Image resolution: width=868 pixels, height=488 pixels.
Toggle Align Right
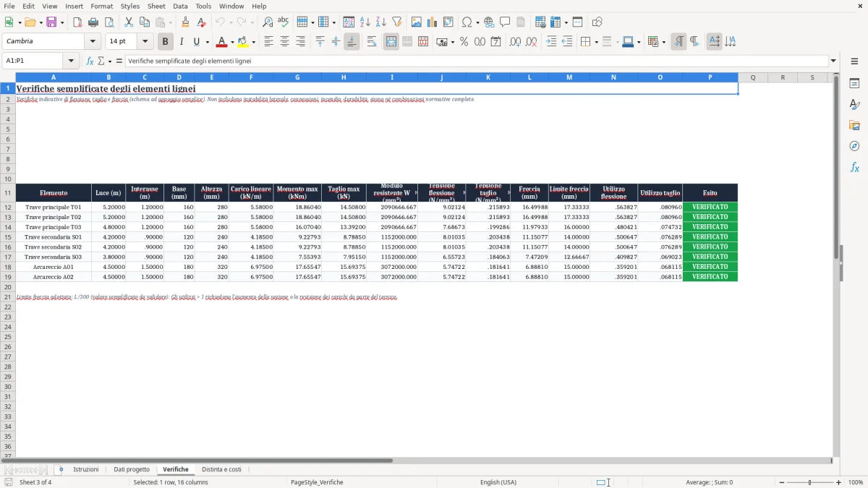click(300, 42)
